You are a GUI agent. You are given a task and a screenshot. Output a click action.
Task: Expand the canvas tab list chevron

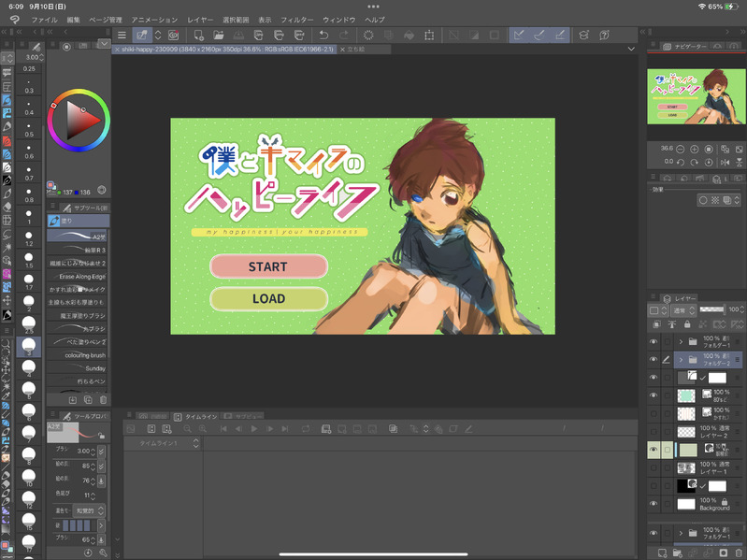tap(631, 49)
